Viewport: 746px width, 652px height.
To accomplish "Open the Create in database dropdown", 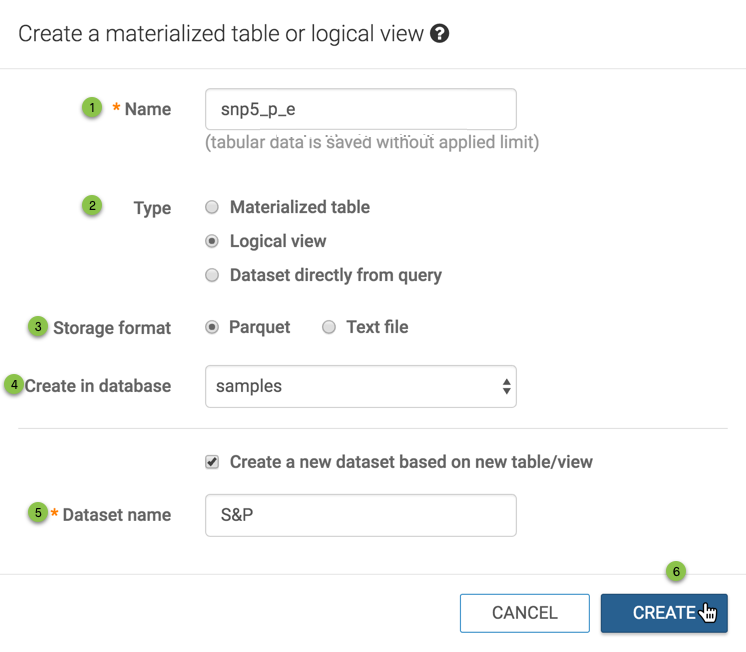I will [x=360, y=386].
